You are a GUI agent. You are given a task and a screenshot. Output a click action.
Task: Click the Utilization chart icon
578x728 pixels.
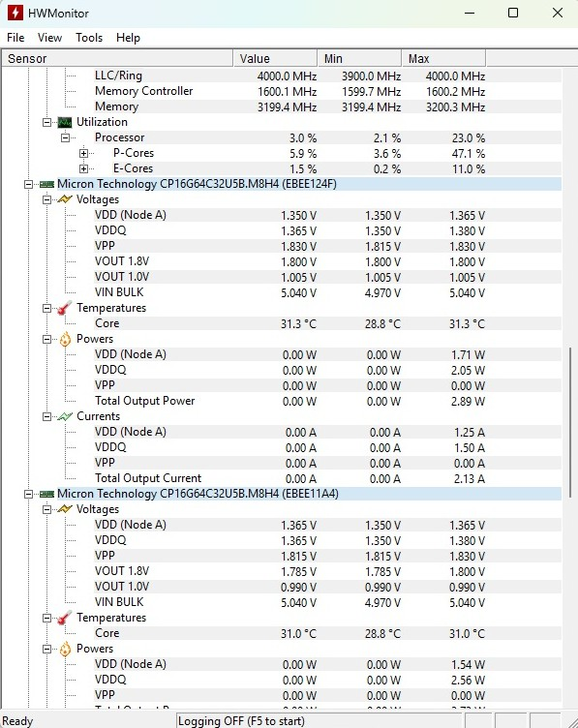[65, 123]
